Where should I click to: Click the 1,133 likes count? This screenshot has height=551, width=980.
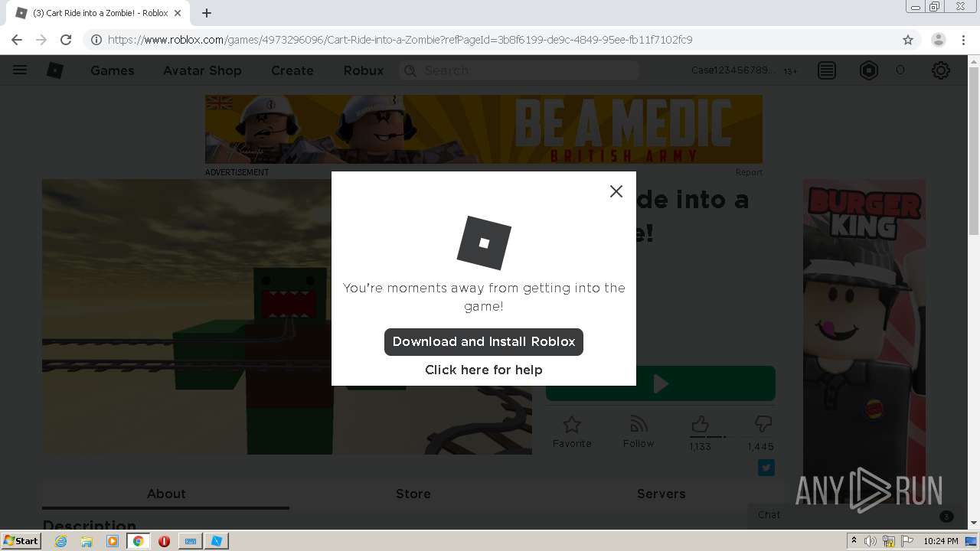pyautogui.click(x=700, y=447)
